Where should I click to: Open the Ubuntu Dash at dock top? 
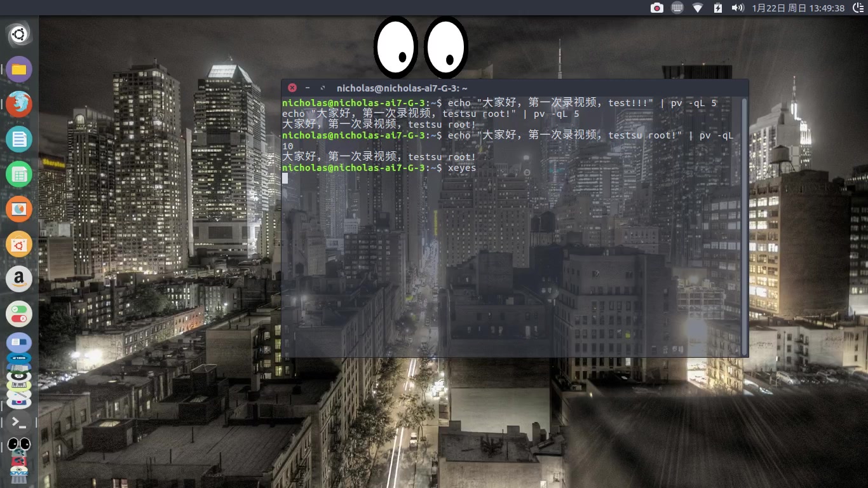18,34
